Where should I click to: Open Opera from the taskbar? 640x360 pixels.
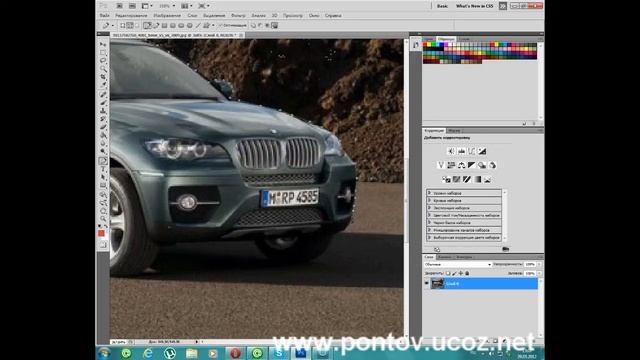click(235, 353)
